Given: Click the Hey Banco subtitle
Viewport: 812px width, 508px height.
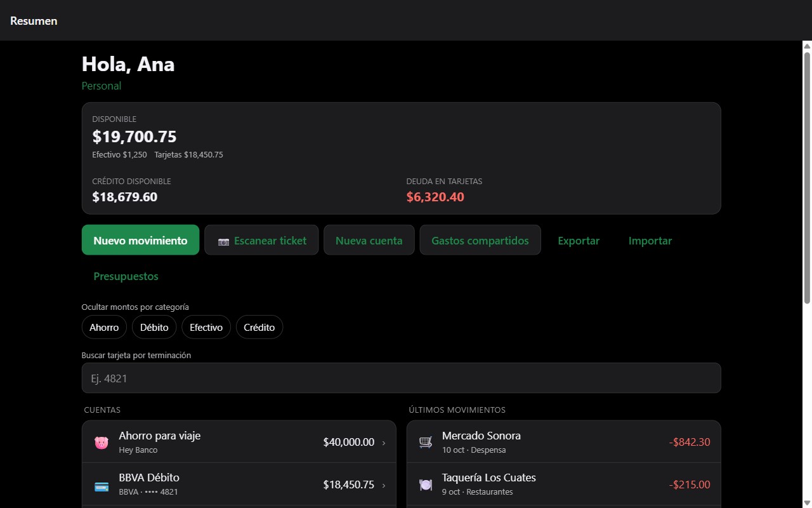Looking at the screenshot, I should pos(138,450).
